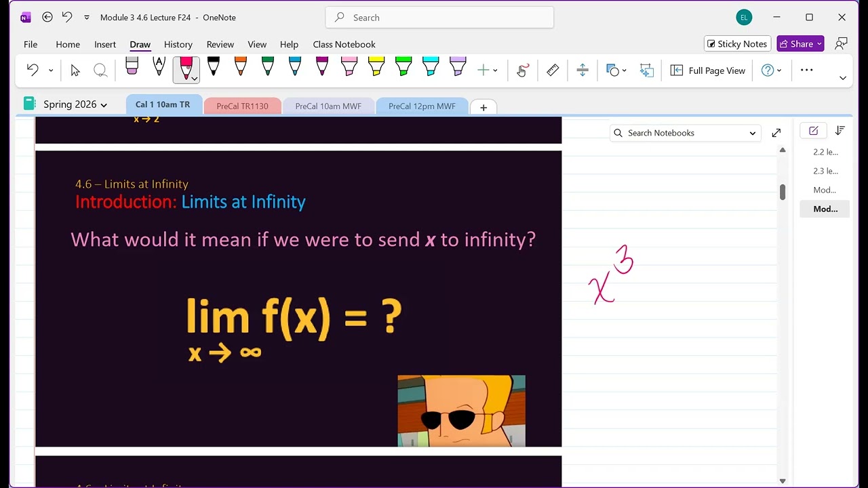Switch to Full Page View
This screenshot has height=488, width=868.
click(x=708, y=70)
